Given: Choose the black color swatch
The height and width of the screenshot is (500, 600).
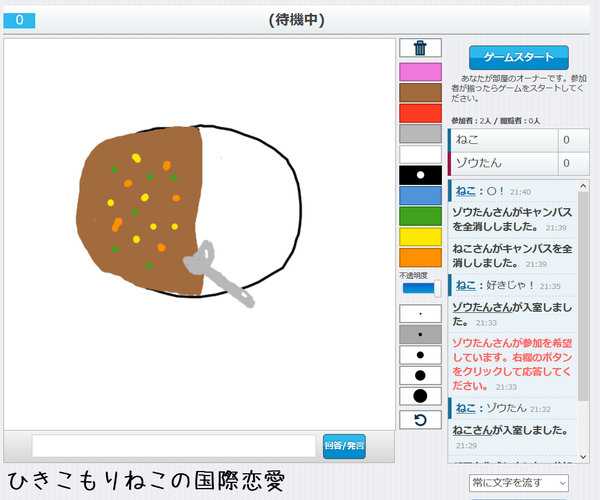Looking at the screenshot, I should 420,175.
